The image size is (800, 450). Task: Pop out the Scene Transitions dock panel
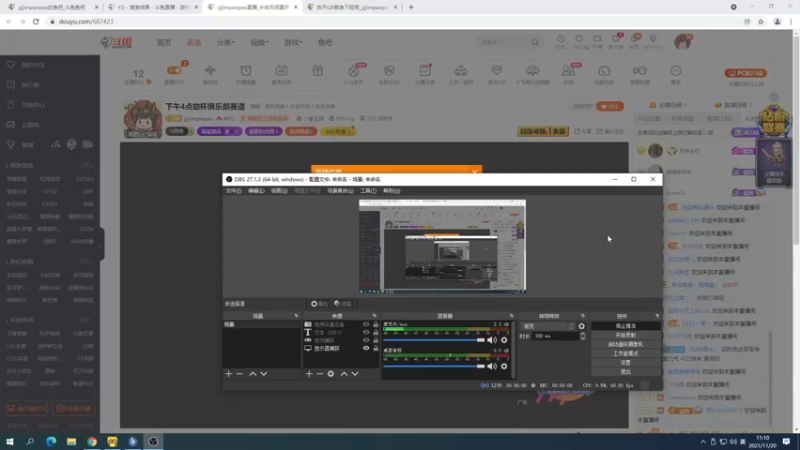click(x=583, y=316)
